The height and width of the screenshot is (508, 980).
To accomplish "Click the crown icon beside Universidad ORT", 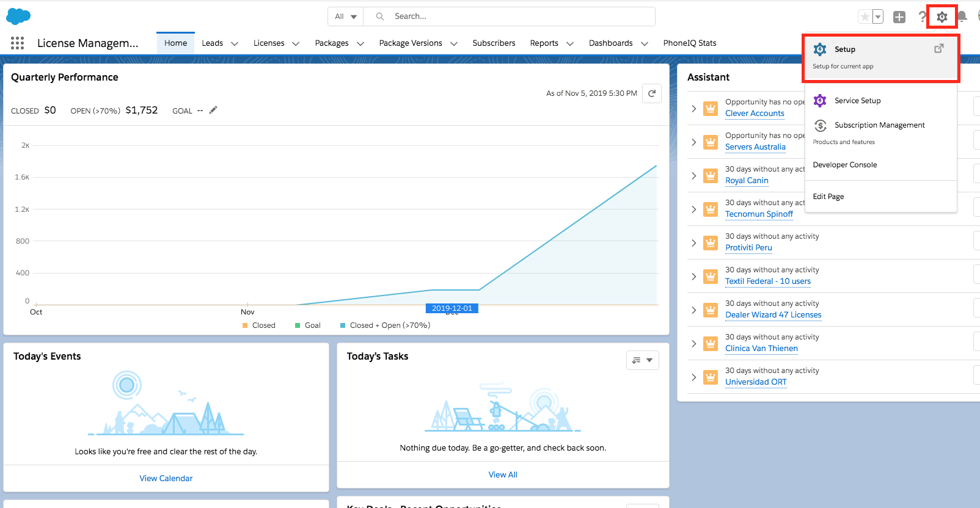I will (x=710, y=377).
